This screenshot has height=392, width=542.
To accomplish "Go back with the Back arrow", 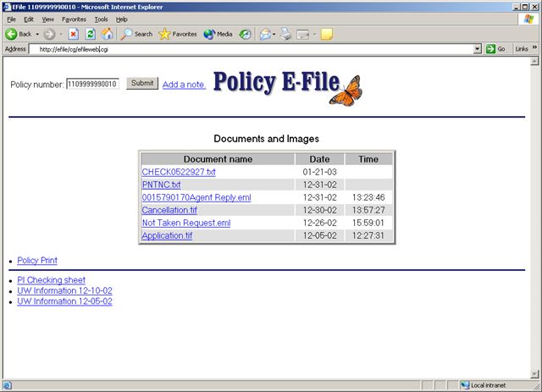I will click(x=19, y=34).
